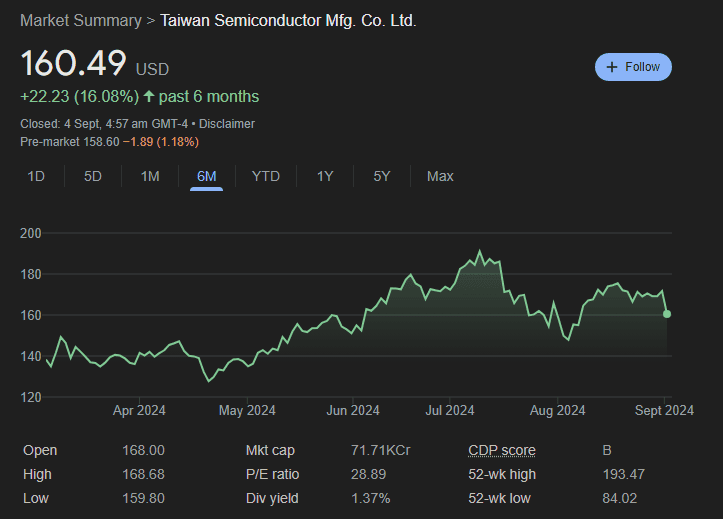Click the May 2024 axis label
The height and width of the screenshot is (519, 723).
click(247, 411)
